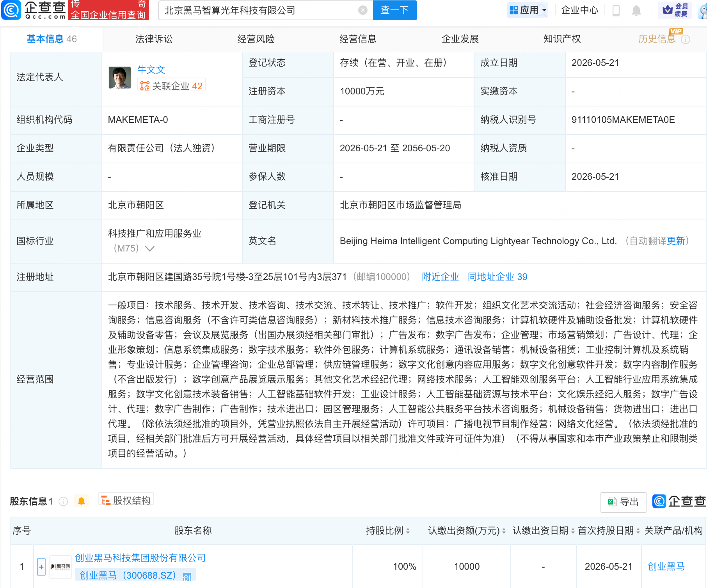
Task: Click taxpayer ID 91110105MAKEMETA0E
Action: point(623,120)
